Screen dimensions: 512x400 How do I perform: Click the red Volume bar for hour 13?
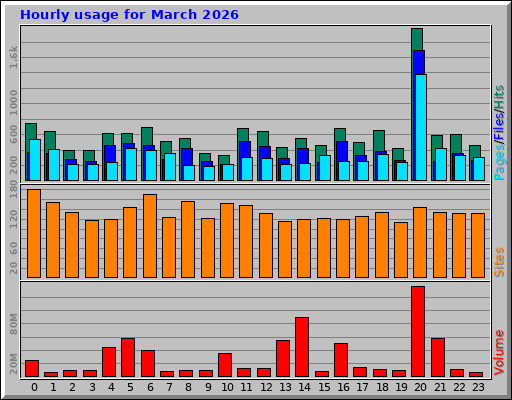tap(283, 358)
